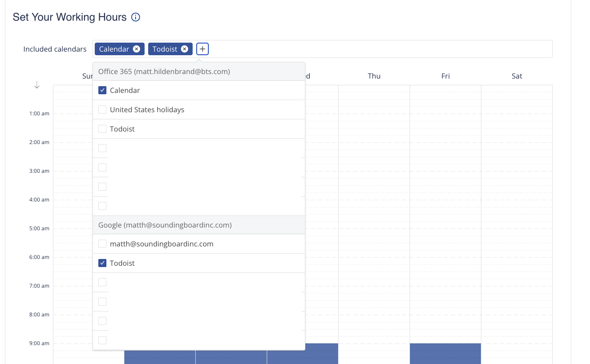This screenshot has height=364, width=590.
Task: Click the Fri column header
Action: pyautogui.click(x=445, y=76)
